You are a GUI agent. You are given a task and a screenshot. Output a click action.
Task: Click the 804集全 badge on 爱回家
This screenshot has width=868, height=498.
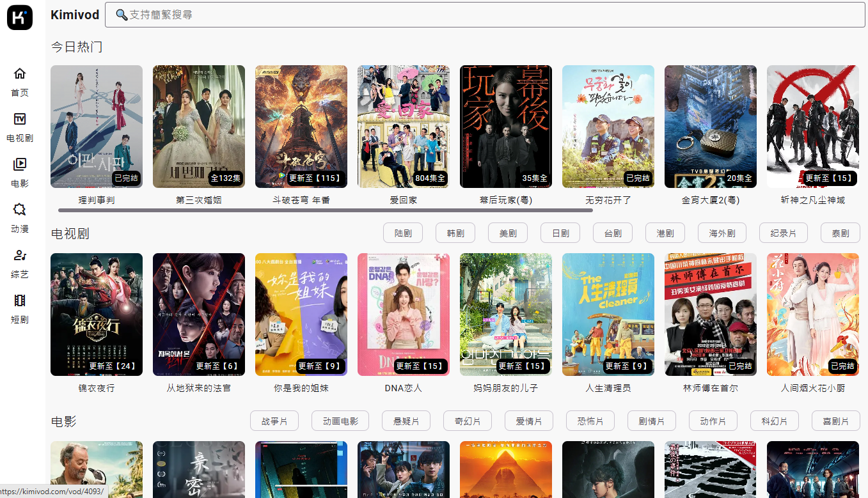(430, 178)
